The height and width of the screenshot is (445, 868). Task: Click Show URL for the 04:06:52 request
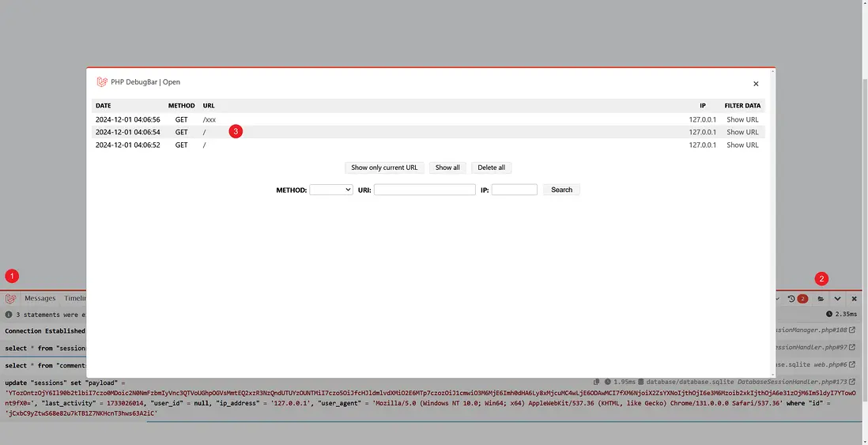point(742,145)
